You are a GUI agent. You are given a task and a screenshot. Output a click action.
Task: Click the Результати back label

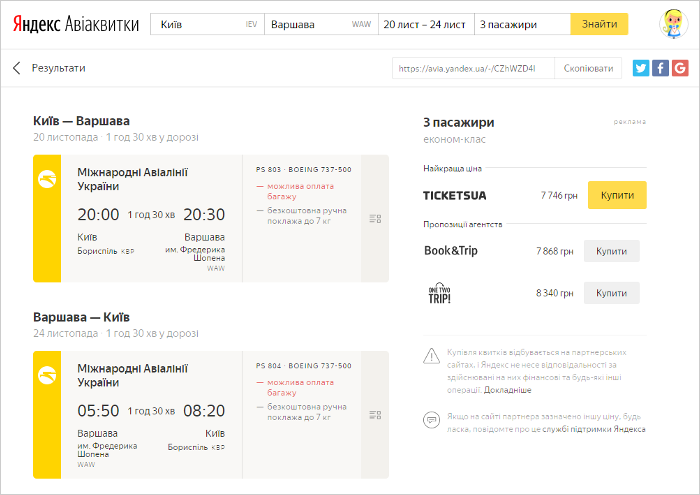pos(58,68)
